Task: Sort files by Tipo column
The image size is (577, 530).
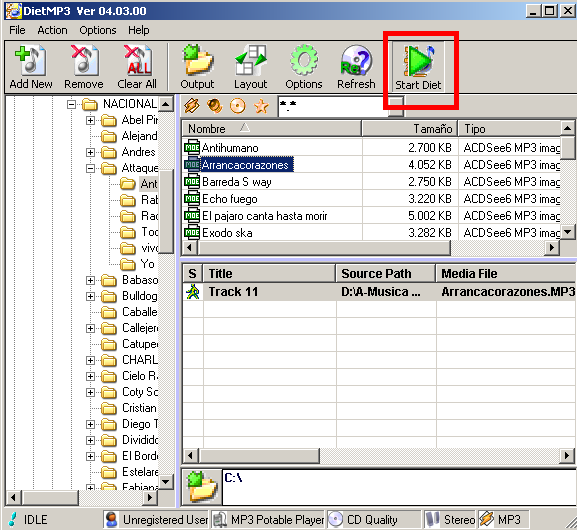Action: (510, 128)
